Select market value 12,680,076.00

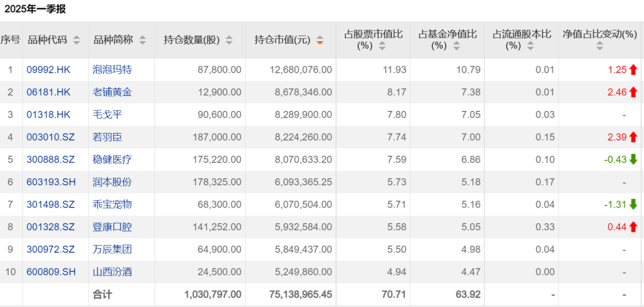tap(301, 70)
